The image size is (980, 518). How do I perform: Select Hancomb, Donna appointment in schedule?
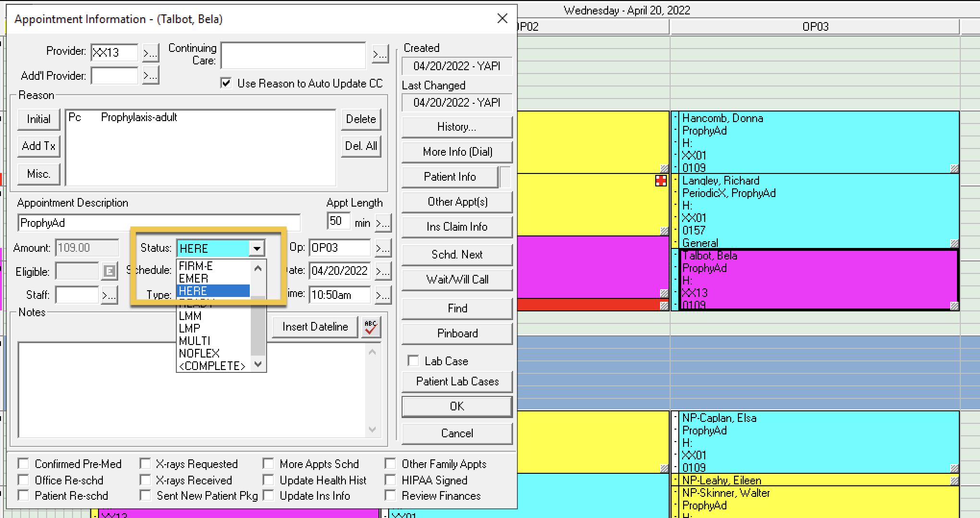[815, 142]
